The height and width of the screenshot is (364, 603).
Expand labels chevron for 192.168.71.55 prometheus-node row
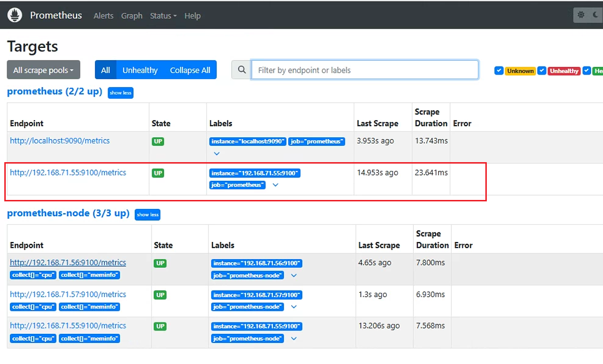294,339
